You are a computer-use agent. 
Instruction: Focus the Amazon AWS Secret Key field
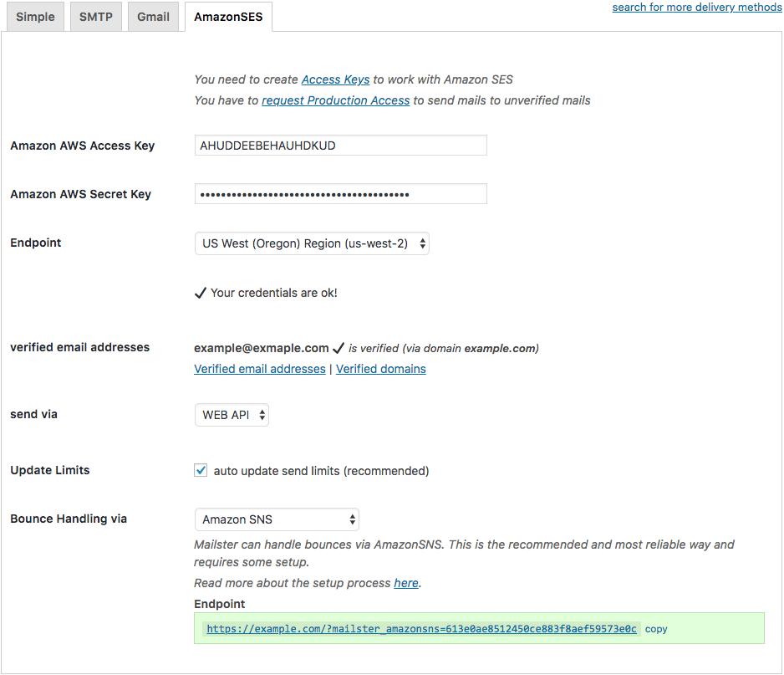(x=340, y=194)
